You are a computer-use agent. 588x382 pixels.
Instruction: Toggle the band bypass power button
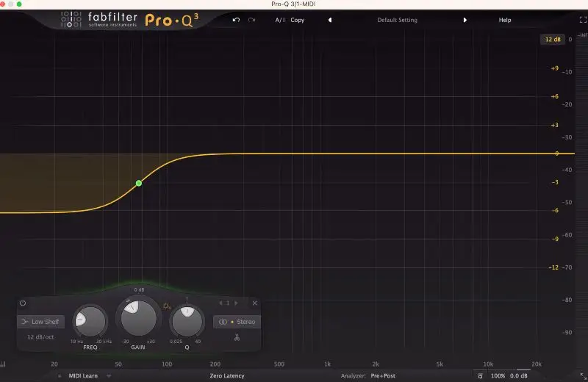click(23, 303)
